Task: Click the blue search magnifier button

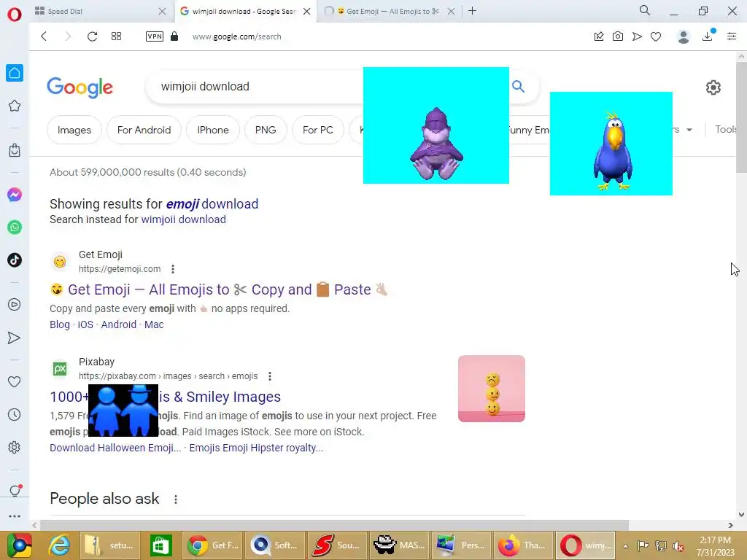Action: (x=519, y=86)
